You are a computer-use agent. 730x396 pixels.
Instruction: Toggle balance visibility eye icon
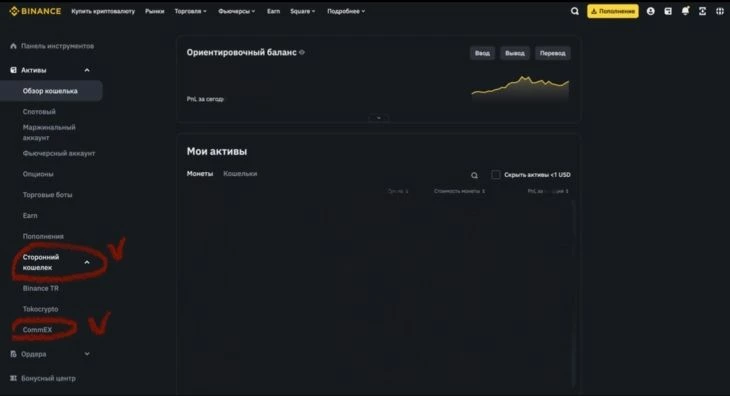pos(302,53)
